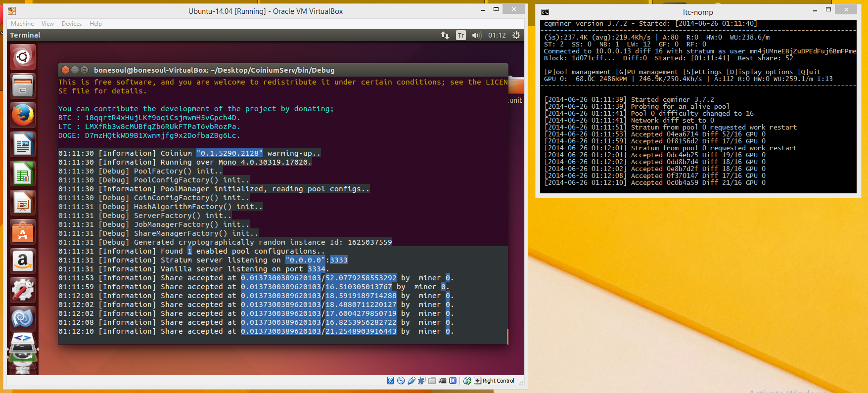Open System Settings wrench-and-gear icon
The image size is (868, 393).
point(23,290)
